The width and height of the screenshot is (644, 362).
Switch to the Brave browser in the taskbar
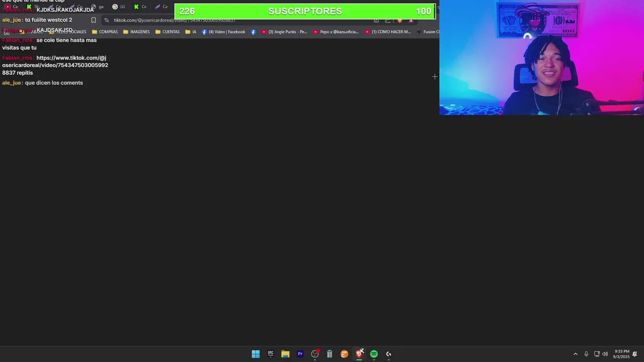pos(359,354)
